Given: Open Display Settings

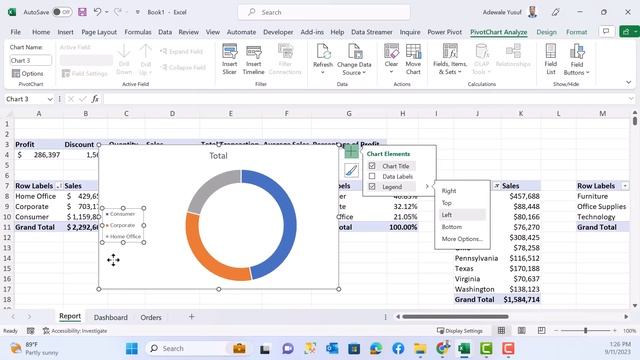Looking at the screenshot, I should point(460,331).
